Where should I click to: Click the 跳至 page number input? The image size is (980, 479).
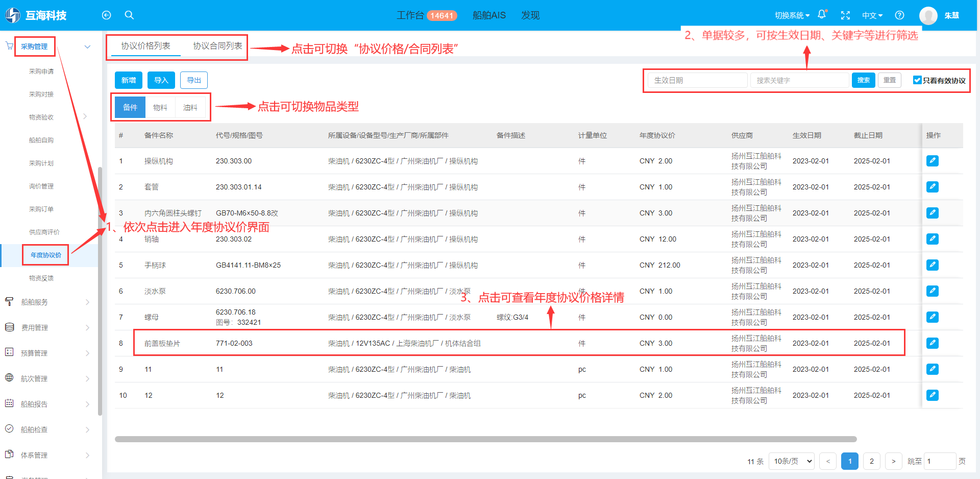(x=940, y=461)
